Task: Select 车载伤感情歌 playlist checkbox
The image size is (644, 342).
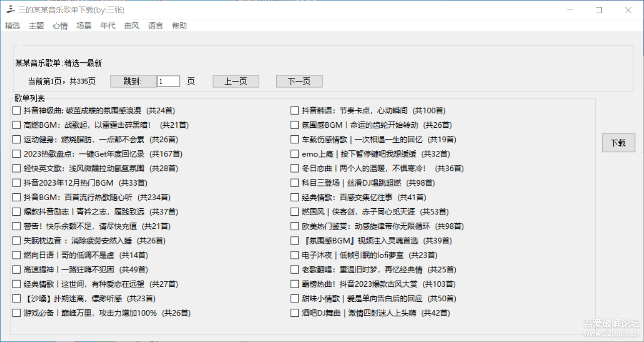Action: 295,140
